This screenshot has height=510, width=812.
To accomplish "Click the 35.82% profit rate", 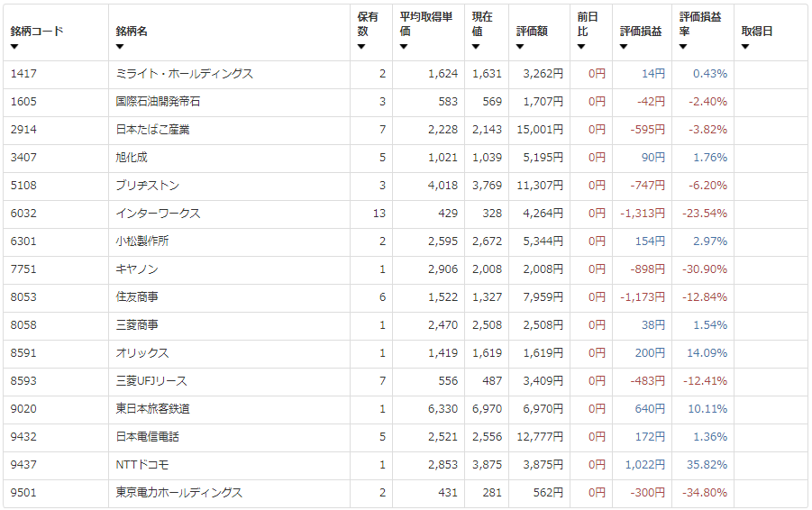I will [707, 465].
